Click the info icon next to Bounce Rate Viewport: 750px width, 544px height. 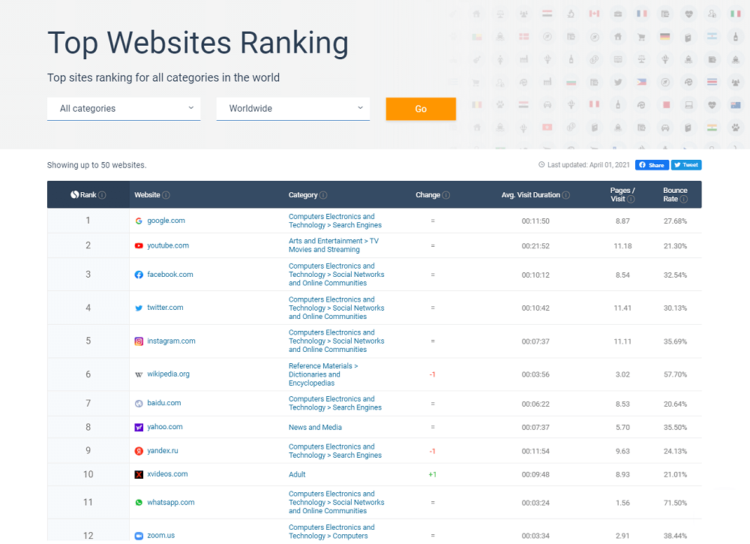(684, 200)
